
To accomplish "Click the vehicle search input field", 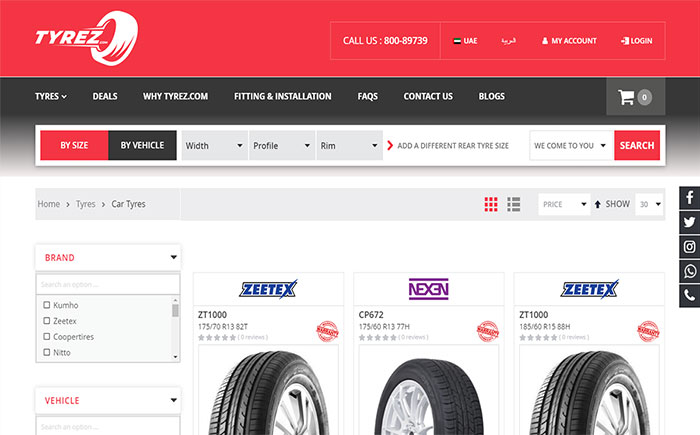I will [108, 426].
